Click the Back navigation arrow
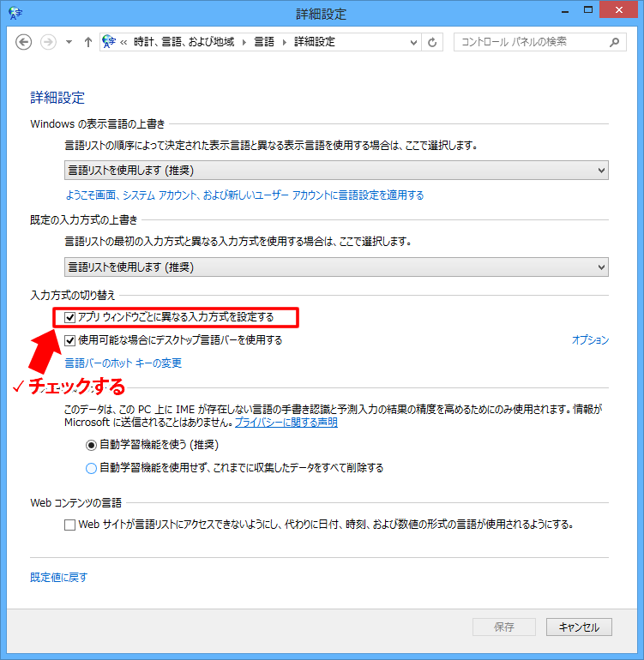This screenshot has width=644, height=660. (24, 42)
